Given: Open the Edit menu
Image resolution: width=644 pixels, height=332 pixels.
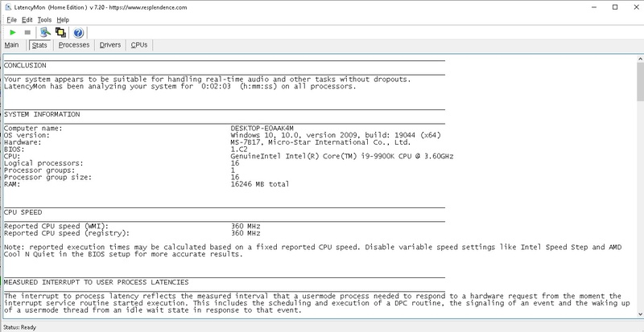Looking at the screenshot, I should [27, 20].
